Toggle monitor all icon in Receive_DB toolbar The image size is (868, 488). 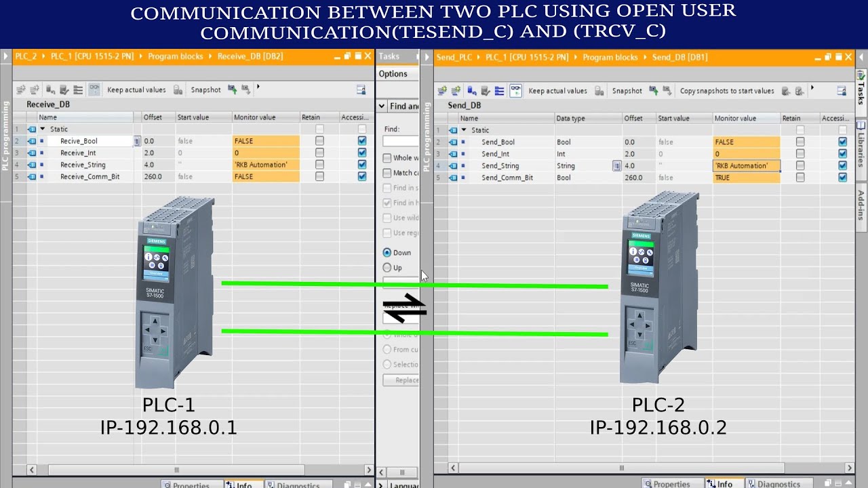94,89
